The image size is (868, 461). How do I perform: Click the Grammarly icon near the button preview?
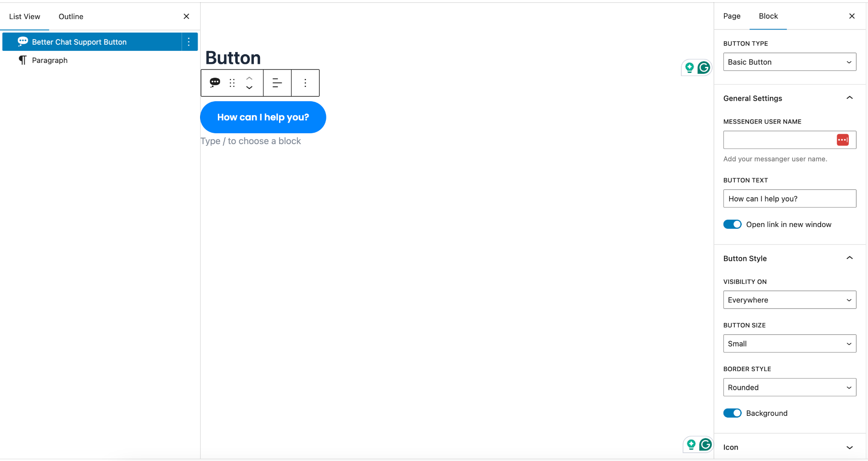click(704, 68)
